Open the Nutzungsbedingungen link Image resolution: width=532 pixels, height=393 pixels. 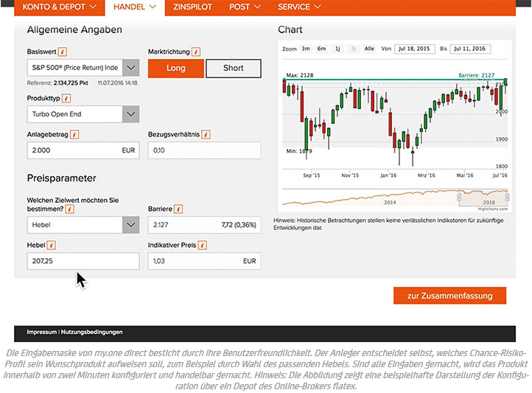point(92,332)
